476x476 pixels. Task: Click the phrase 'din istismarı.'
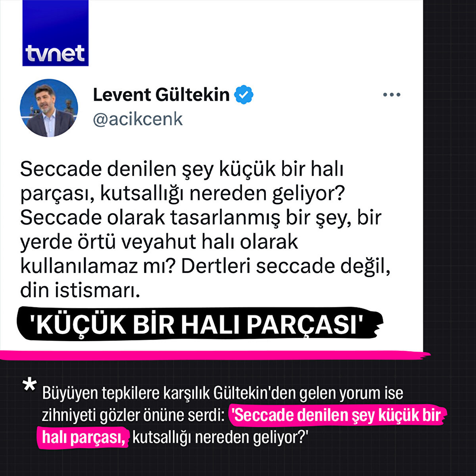tap(80, 290)
